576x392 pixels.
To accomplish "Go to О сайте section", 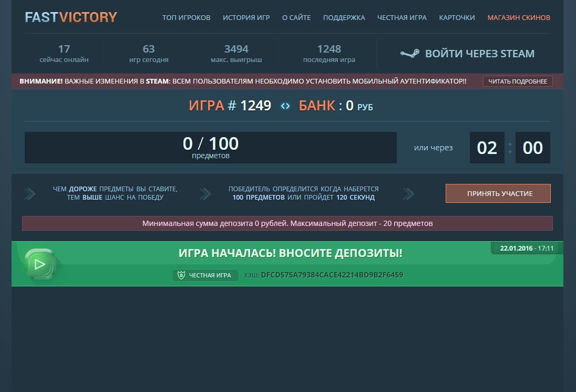I will click(x=296, y=18).
